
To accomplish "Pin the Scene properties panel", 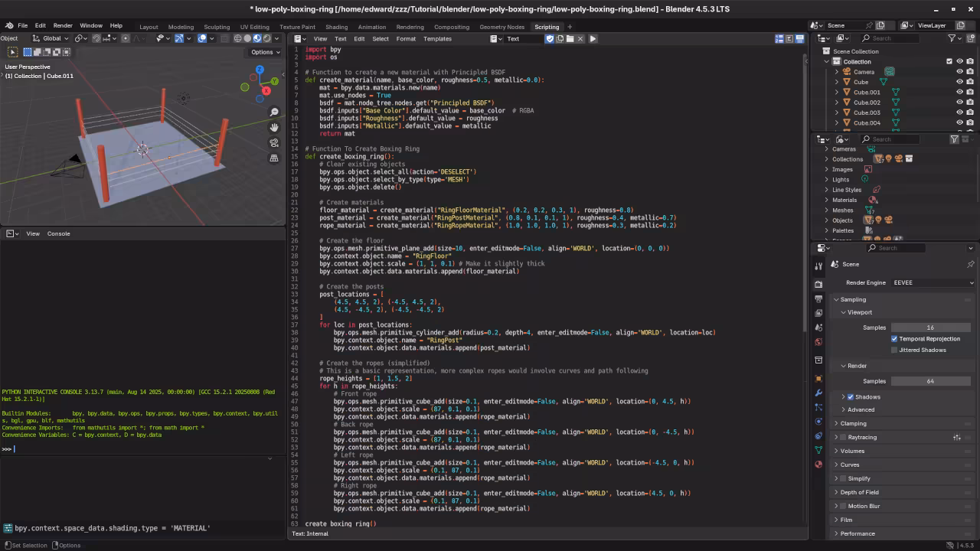I will (x=970, y=264).
